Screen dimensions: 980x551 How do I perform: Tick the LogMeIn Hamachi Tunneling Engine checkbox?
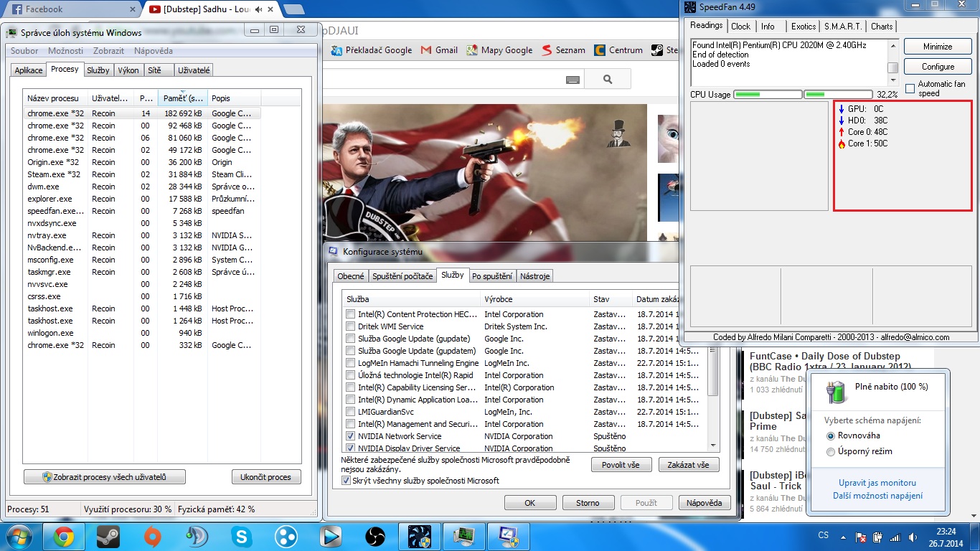click(x=350, y=363)
